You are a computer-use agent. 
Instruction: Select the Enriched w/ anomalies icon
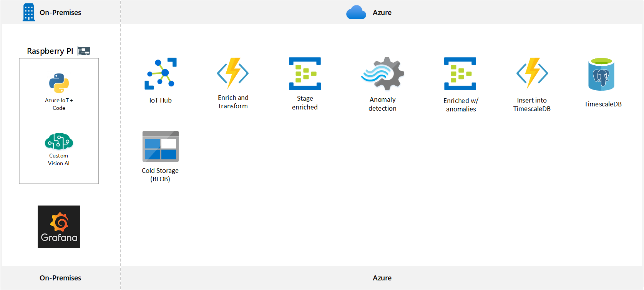(x=460, y=74)
